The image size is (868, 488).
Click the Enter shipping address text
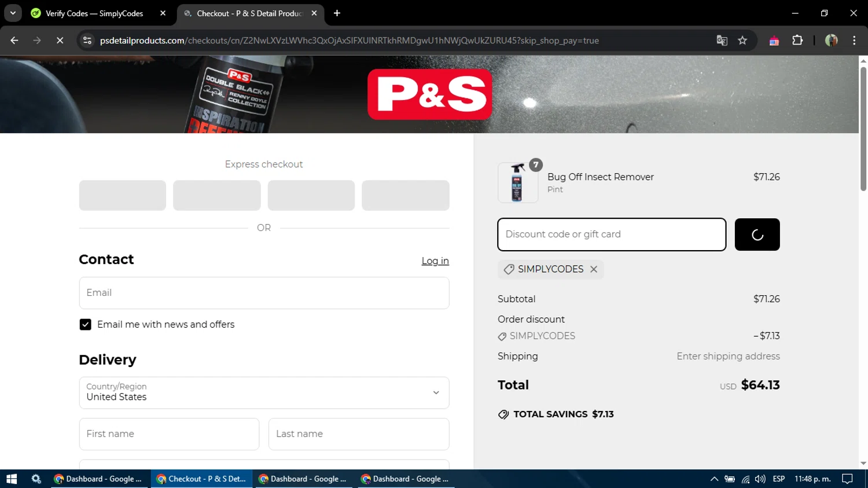[728, 357]
